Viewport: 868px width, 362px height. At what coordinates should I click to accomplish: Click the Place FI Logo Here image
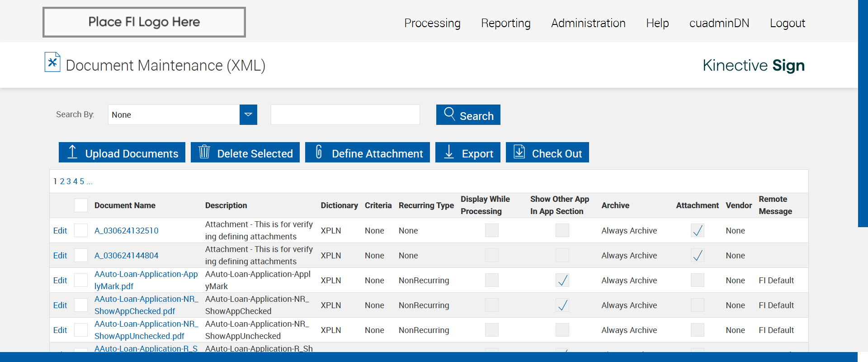(x=144, y=22)
